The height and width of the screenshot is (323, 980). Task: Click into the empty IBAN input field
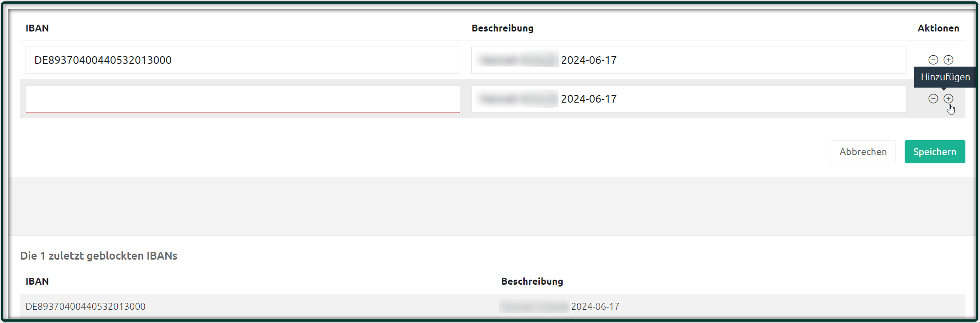tap(242, 99)
